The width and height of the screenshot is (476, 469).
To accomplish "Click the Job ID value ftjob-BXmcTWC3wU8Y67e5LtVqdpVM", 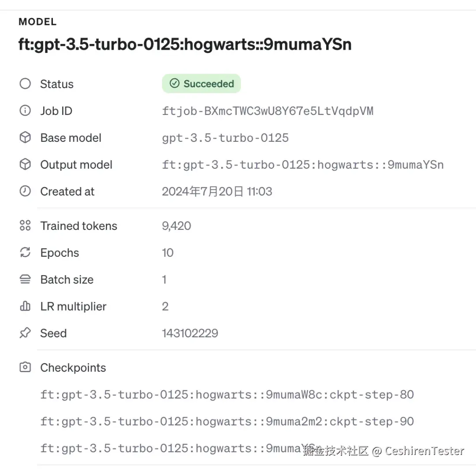I will point(268,111).
